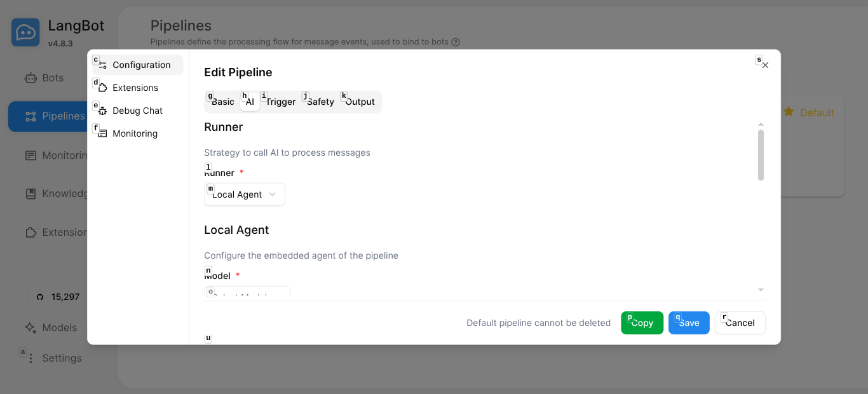Open the Knowledge base section
Viewport: 868px width, 394px height.
point(31,193)
